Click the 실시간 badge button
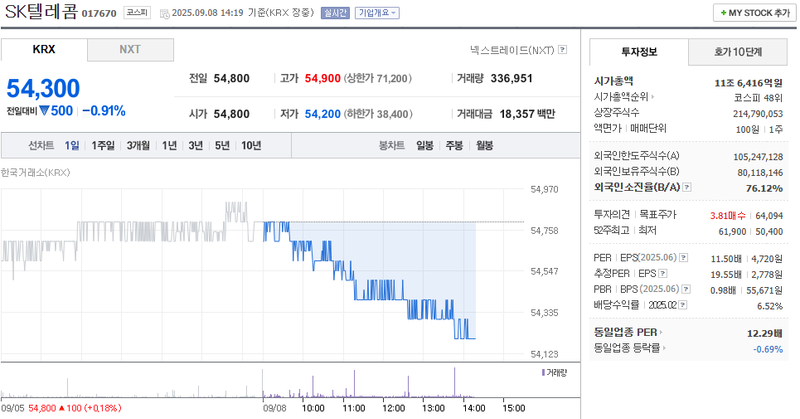Viewport: 800px width, 419px height. click(x=335, y=13)
